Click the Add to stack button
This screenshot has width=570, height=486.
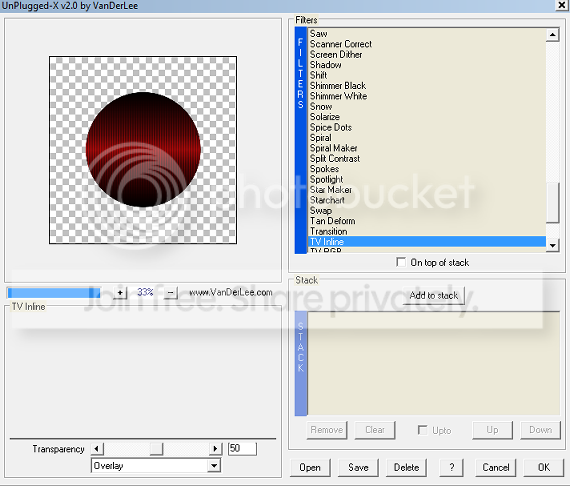434,296
